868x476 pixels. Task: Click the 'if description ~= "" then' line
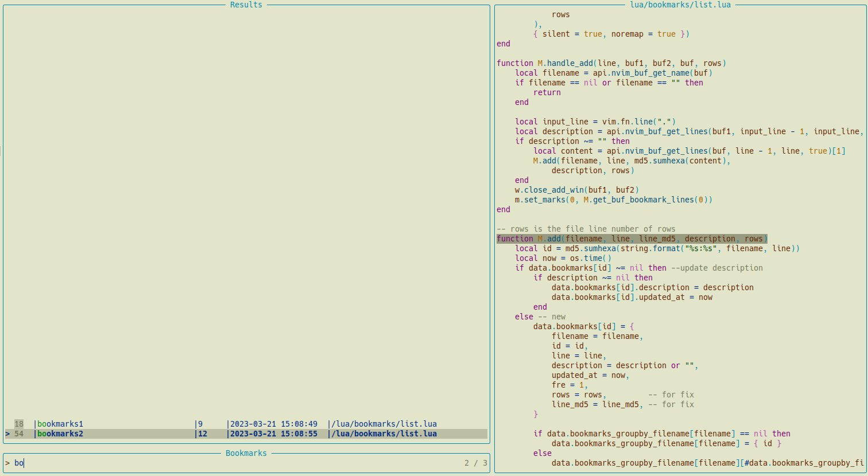pos(572,141)
